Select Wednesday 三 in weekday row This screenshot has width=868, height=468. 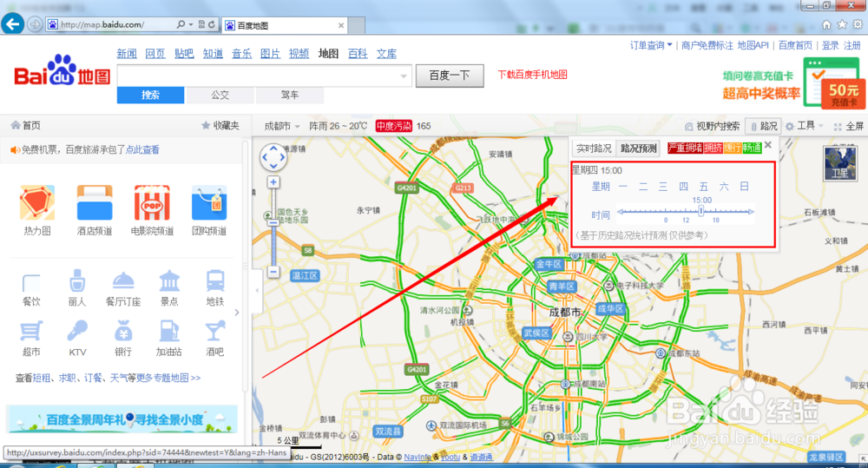click(x=663, y=187)
